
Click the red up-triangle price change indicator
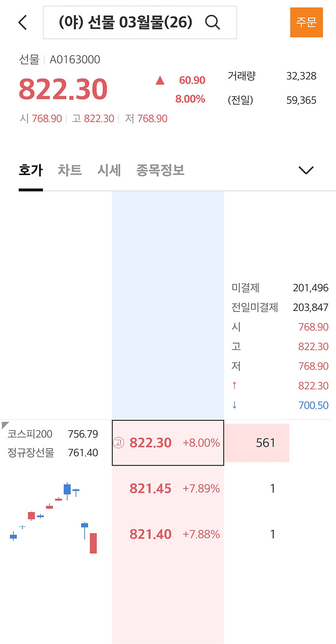pyautogui.click(x=159, y=80)
